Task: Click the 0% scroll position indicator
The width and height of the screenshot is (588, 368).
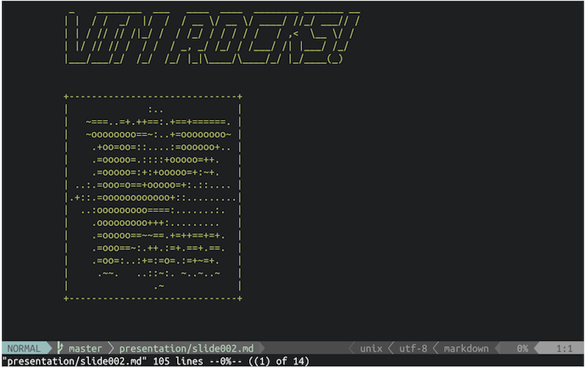Action: pyautogui.click(x=522, y=348)
